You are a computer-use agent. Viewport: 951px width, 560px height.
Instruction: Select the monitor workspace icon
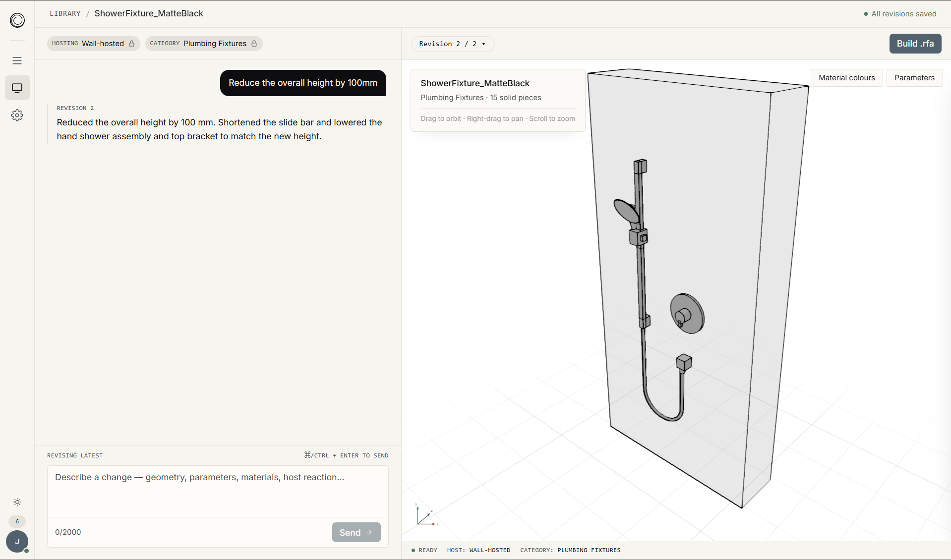click(17, 88)
